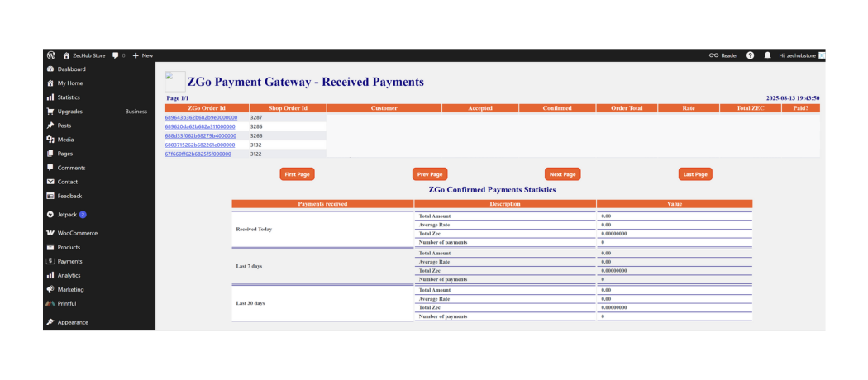Click the plus New content icon
868x380 pixels.
coord(136,55)
